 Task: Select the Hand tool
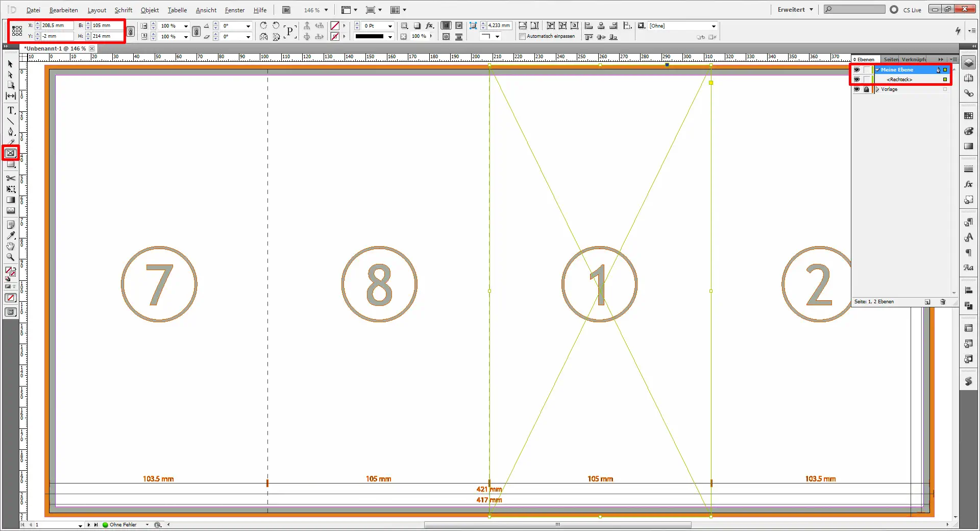(10, 246)
